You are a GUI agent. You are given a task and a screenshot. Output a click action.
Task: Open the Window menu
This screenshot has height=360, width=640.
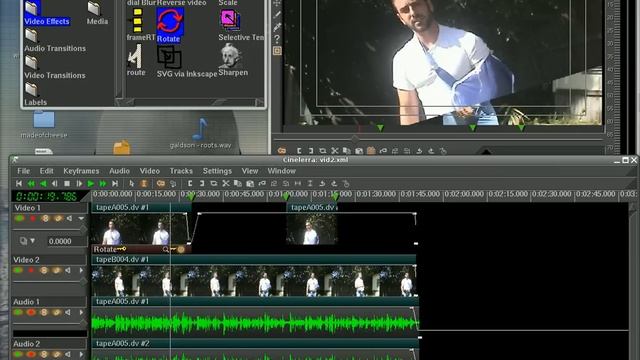point(282,171)
